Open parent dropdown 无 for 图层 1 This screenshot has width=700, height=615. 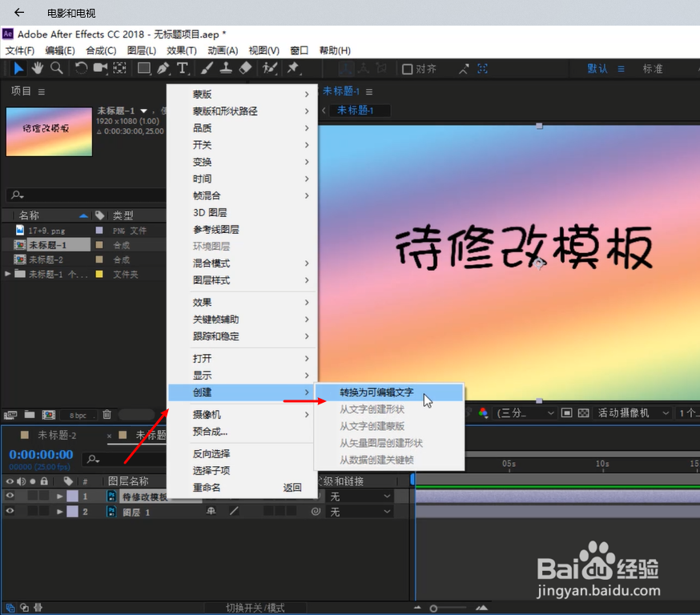[x=360, y=512]
